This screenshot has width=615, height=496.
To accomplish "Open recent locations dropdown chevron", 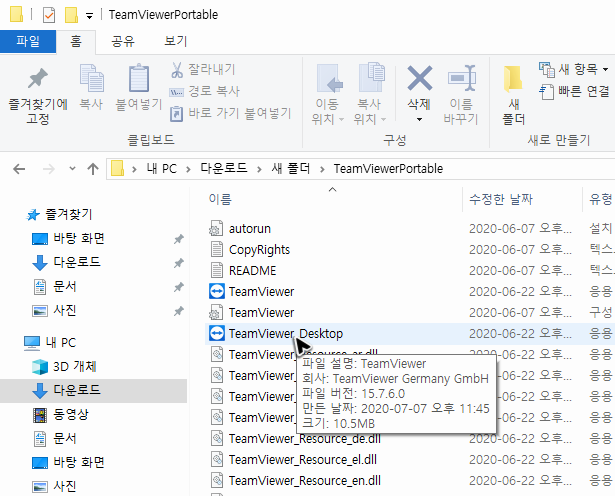I will coord(72,169).
